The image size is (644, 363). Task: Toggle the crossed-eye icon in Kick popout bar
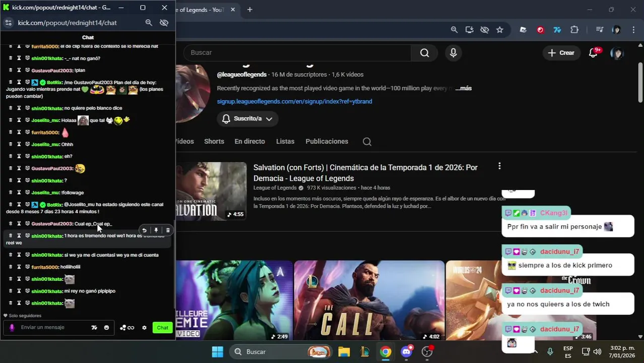pos(164,23)
